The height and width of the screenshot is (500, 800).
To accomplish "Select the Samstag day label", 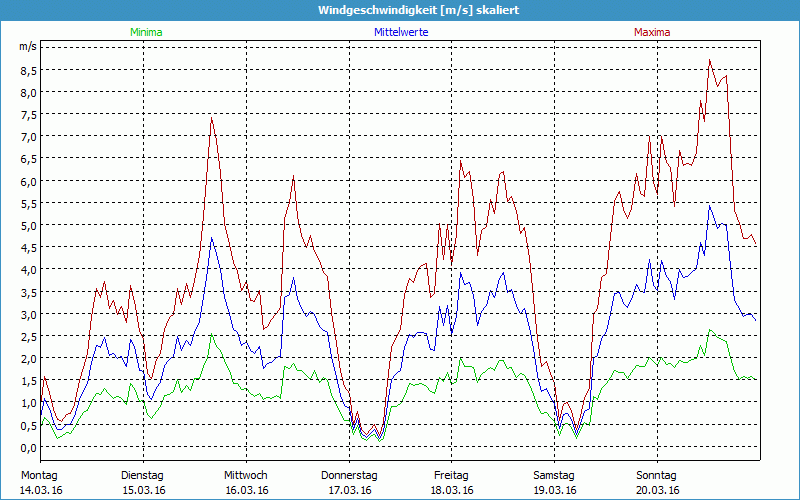I will pos(554,475).
